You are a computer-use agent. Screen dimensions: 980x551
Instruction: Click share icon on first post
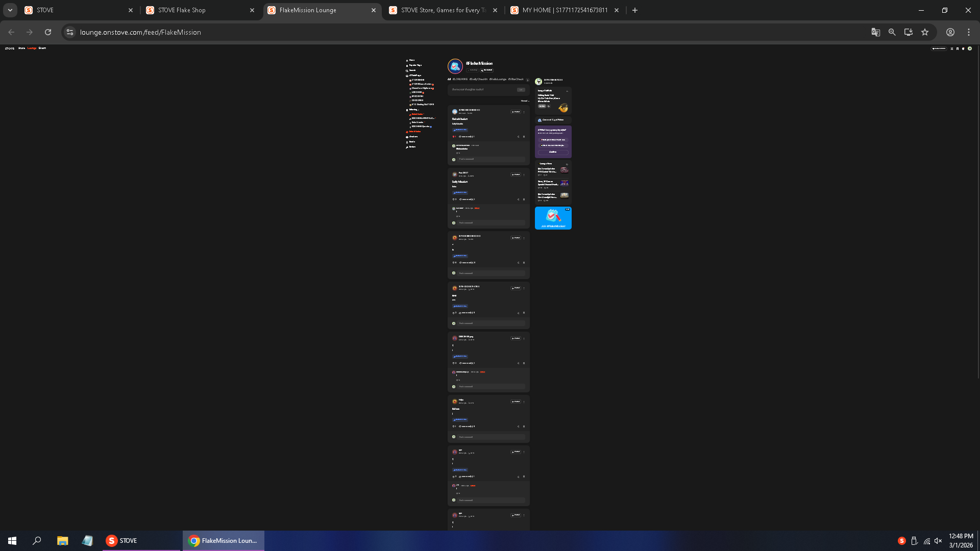(518, 137)
